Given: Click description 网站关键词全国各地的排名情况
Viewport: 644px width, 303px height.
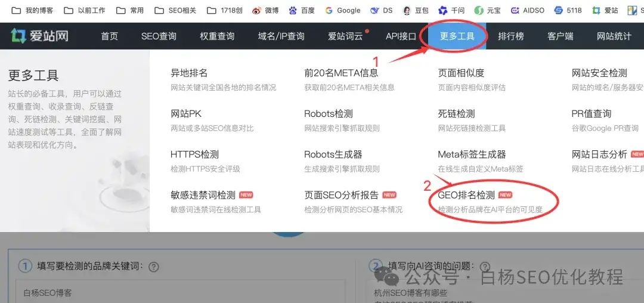Looking at the screenshot, I should click(223, 88).
